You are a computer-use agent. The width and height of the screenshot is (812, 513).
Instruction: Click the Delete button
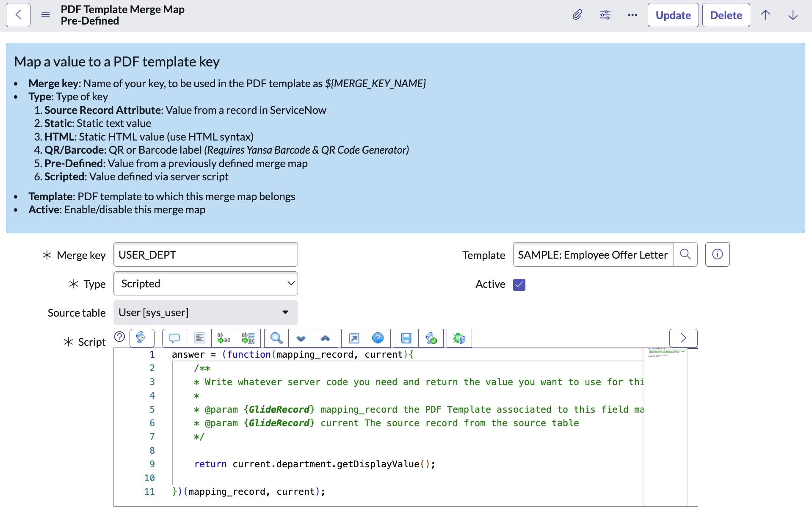(726, 15)
